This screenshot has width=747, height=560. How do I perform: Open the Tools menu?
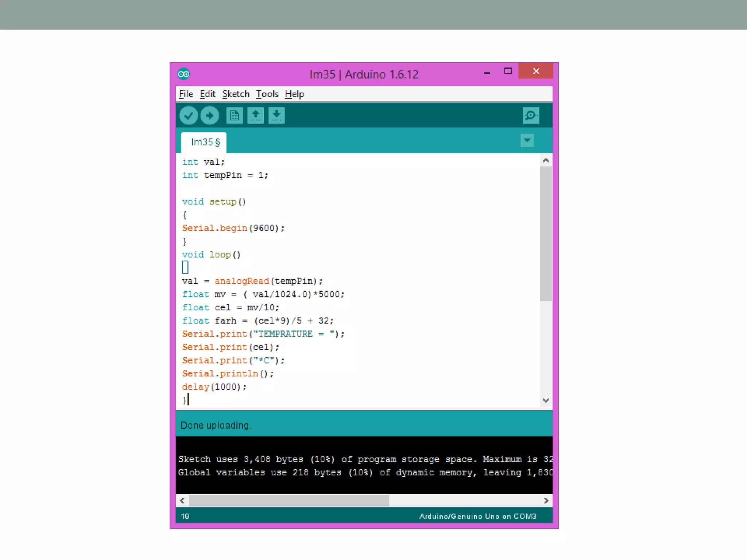click(x=267, y=94)
